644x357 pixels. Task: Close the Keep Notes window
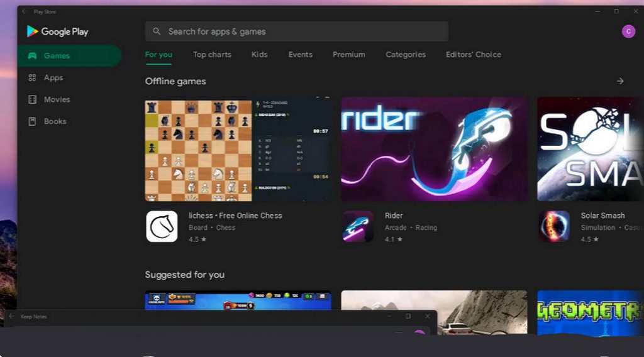pos(428,316)
